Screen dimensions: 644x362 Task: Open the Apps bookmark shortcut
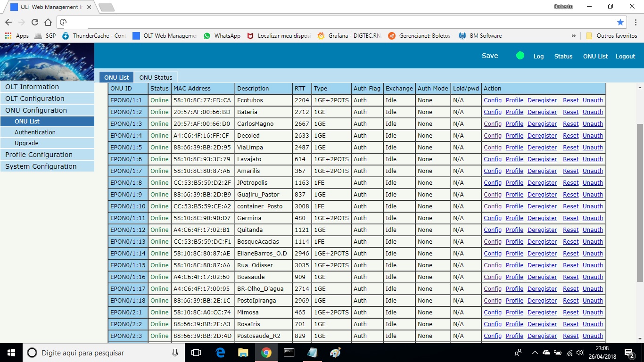17,36
